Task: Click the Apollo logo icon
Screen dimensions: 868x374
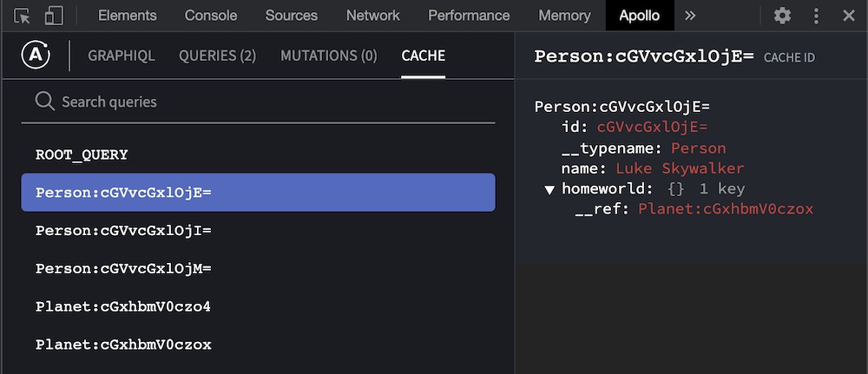Action: (x=36, y=56)
